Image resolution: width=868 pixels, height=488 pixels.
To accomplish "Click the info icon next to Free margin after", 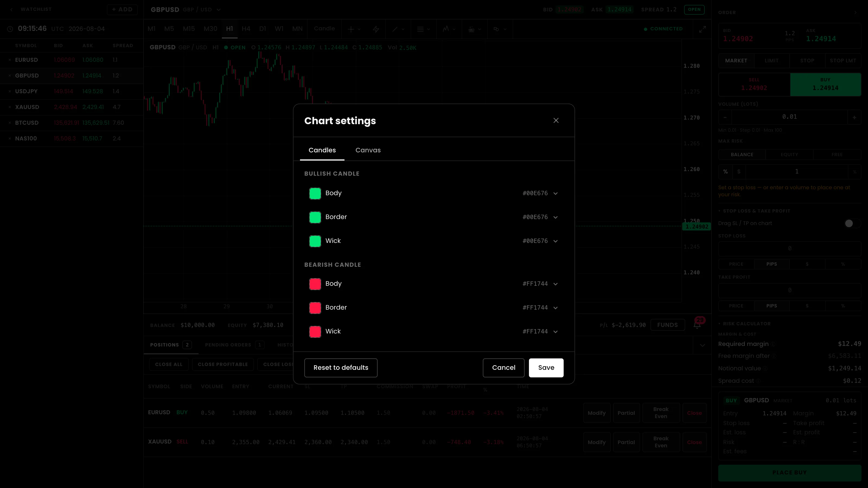I will pos(774,356).
